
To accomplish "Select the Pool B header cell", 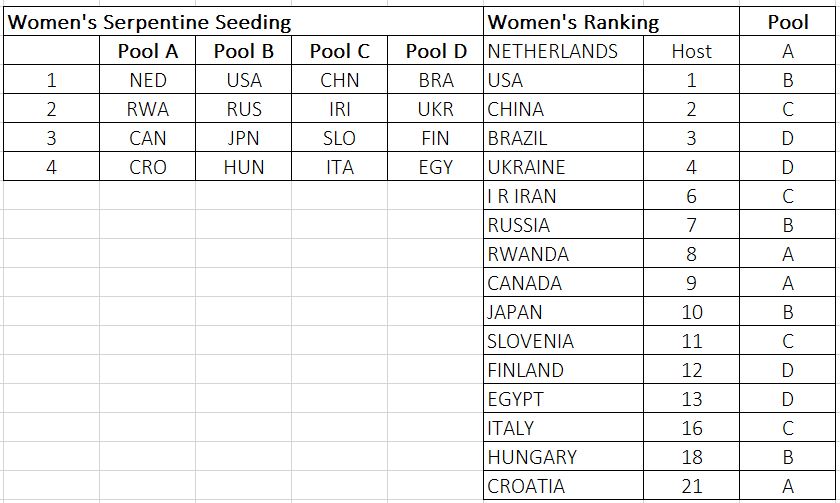I will point(243,51).
